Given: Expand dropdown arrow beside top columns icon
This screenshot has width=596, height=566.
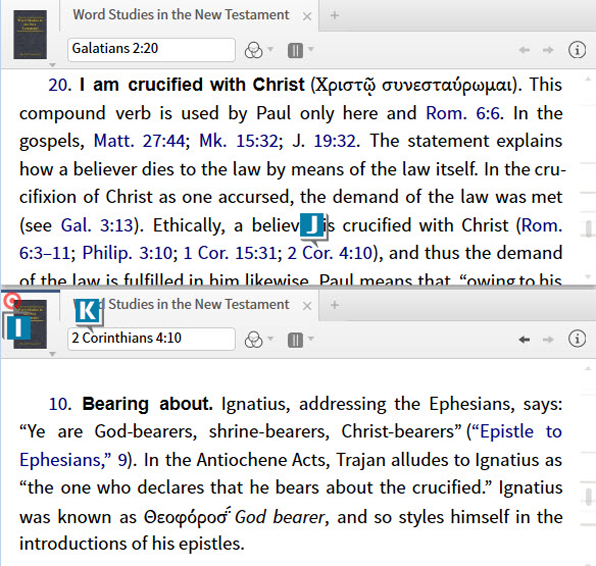Looking at the screenshot, I should tap(311, 49).
